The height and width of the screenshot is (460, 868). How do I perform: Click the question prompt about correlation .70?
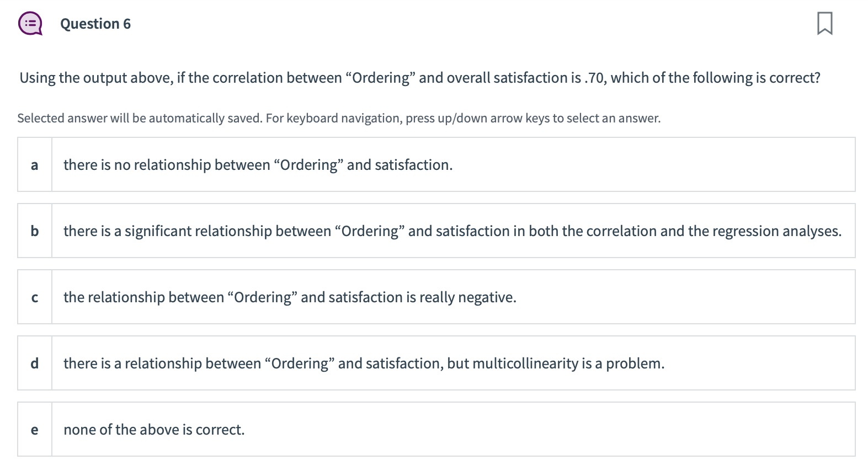(x=419, y=78)
